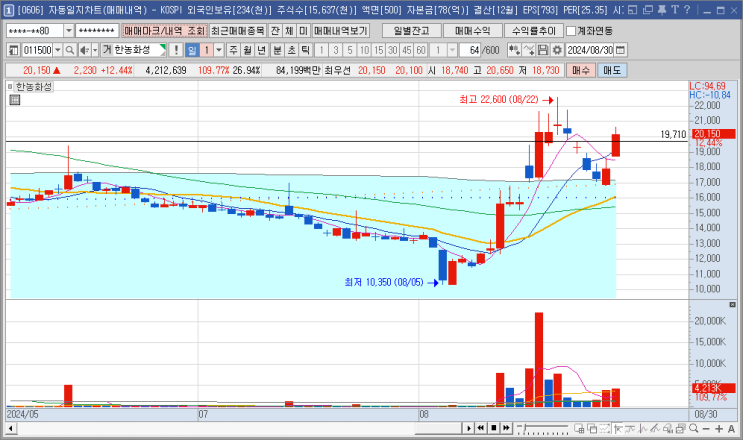
Task: Click the stop button in the chart replay controls
Action: [x=493, y=428]
